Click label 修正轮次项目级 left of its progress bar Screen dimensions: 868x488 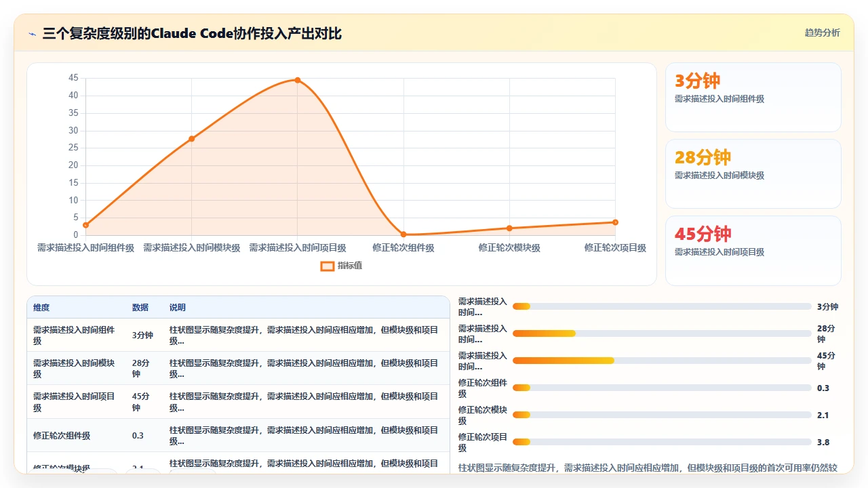482,442
